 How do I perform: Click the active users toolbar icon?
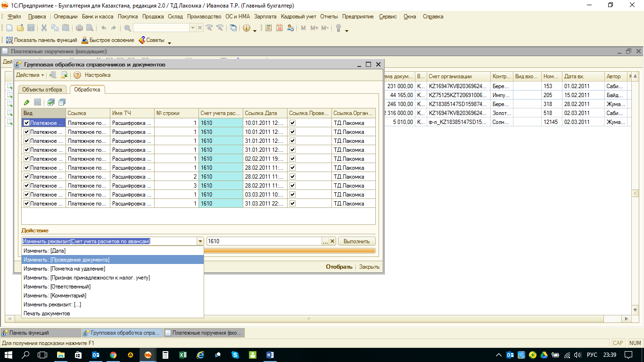click(291, 28)
